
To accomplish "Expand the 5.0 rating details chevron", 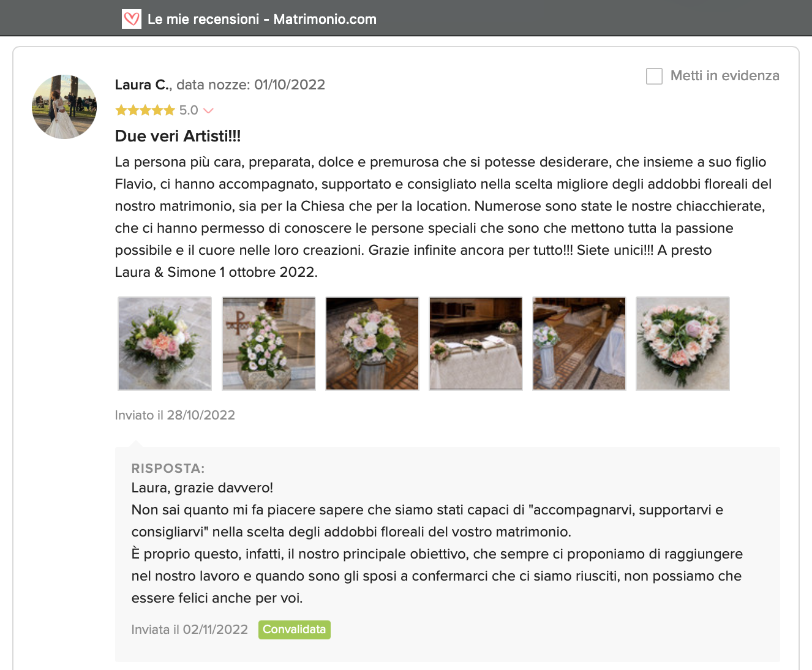I will (x=208, y=111).
